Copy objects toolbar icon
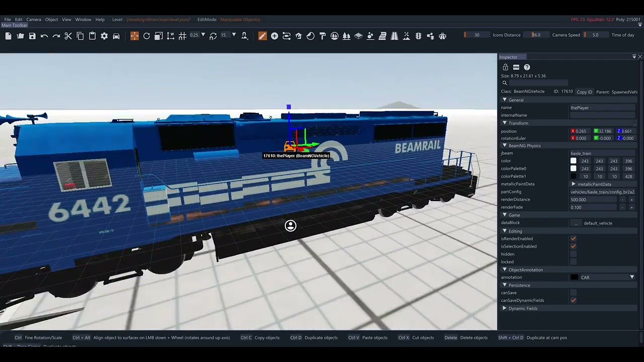Viewport: 644px width, 362px height. [80, 36]
